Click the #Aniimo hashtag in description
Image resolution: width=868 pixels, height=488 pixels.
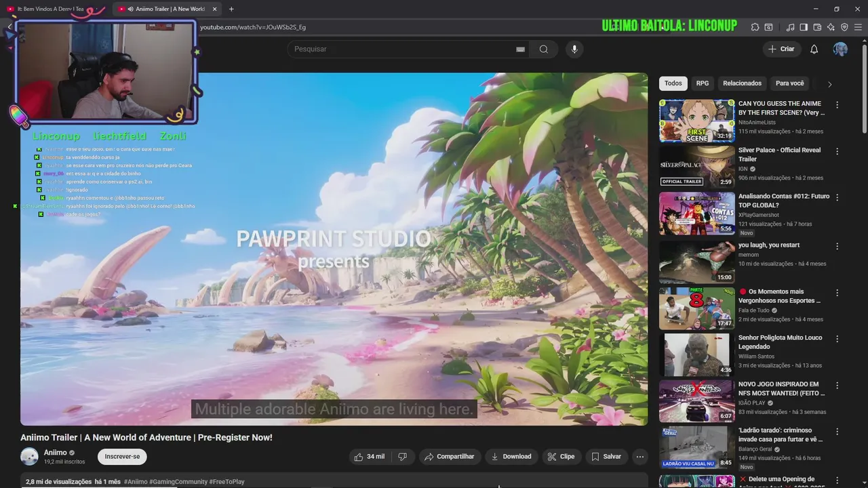coord(136,482)
